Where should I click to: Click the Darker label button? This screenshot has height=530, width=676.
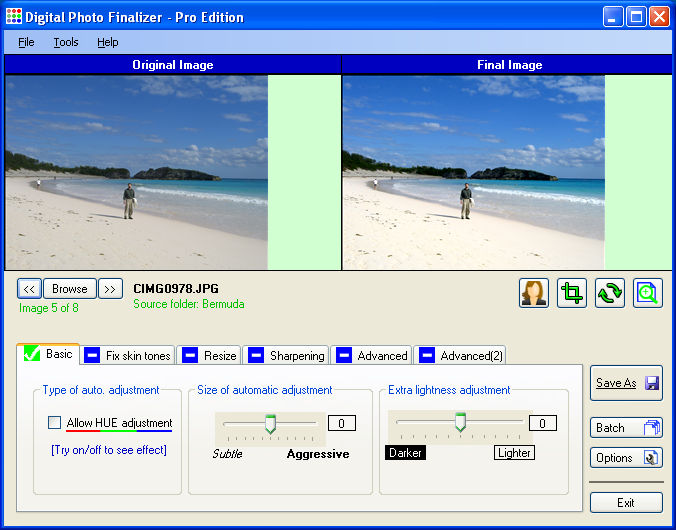pos(405,453)
